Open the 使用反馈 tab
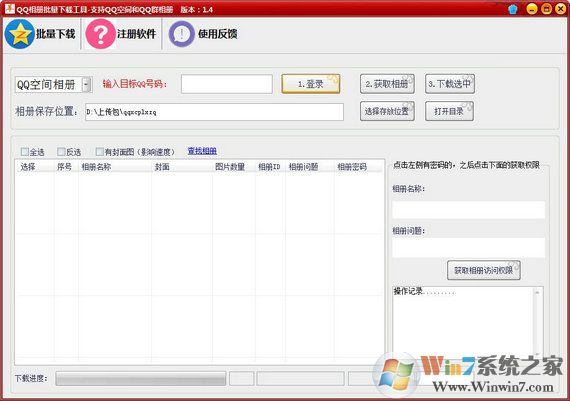The height and width of the screenshot is (401, 570). point(203,34)
